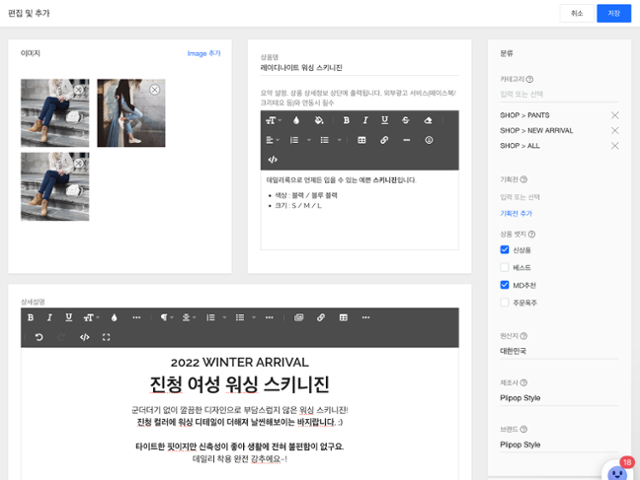Apply bold in the 상세설명 editor toolbar
The image size is (640, 480).
[x=31, y=318]
